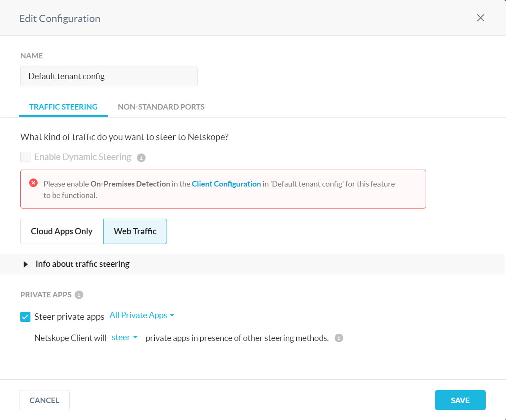This screenshot has width=506, height=420.
Task: Open the 'steer' action dropdown
Action: (125, 338)
